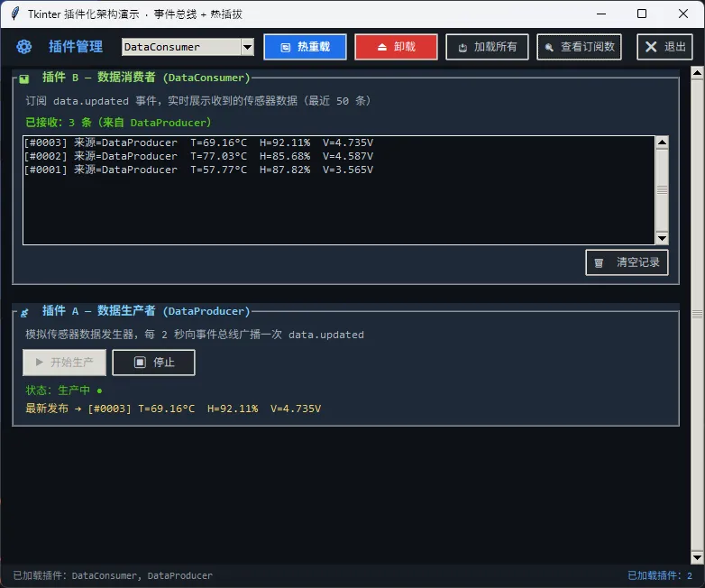Click the Tkinter feather icon in title bar
The width and height of the screenshot is (705, 588).
(15, 14)
